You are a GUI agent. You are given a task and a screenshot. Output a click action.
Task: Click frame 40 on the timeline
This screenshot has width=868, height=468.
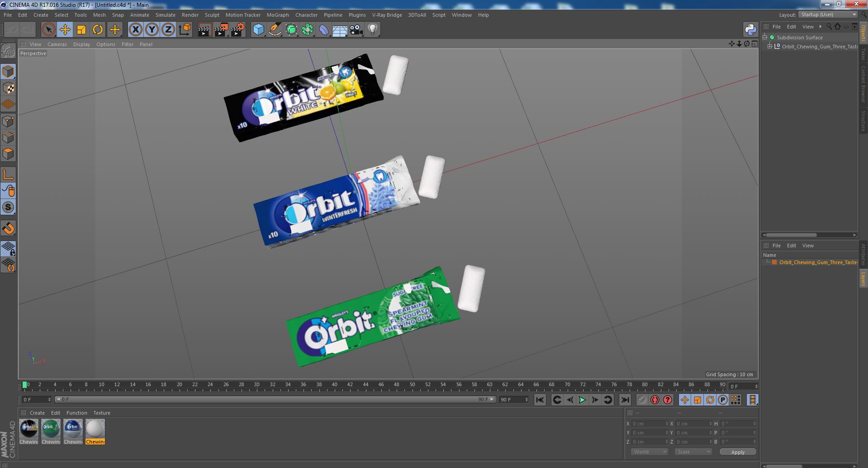334,385
